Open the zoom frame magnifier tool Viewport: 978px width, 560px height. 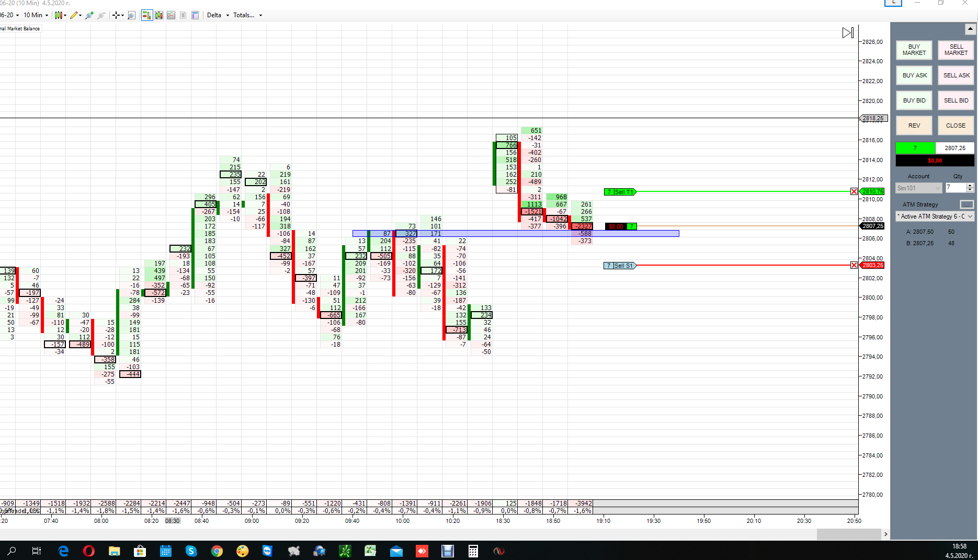pyautogui.click(x=131, y=15)
